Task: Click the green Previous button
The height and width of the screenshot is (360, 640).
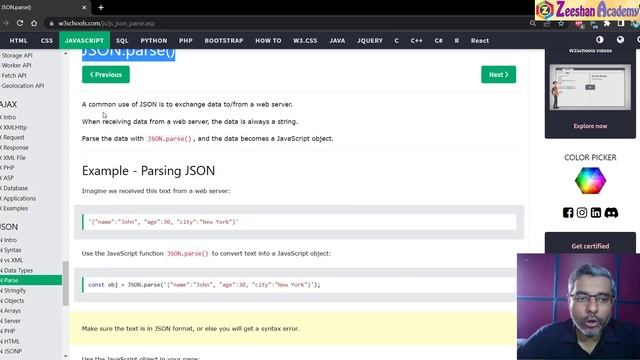Action: coord(106,75)
